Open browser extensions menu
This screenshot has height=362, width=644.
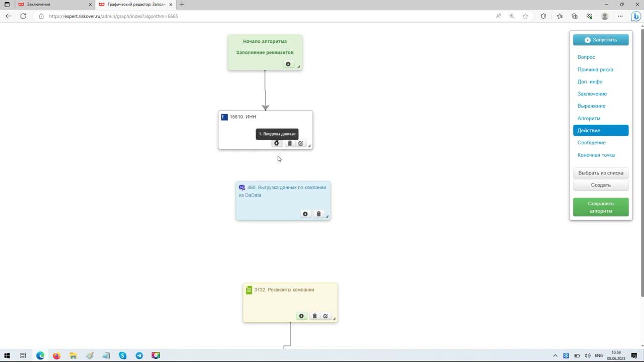click(543, 16)
